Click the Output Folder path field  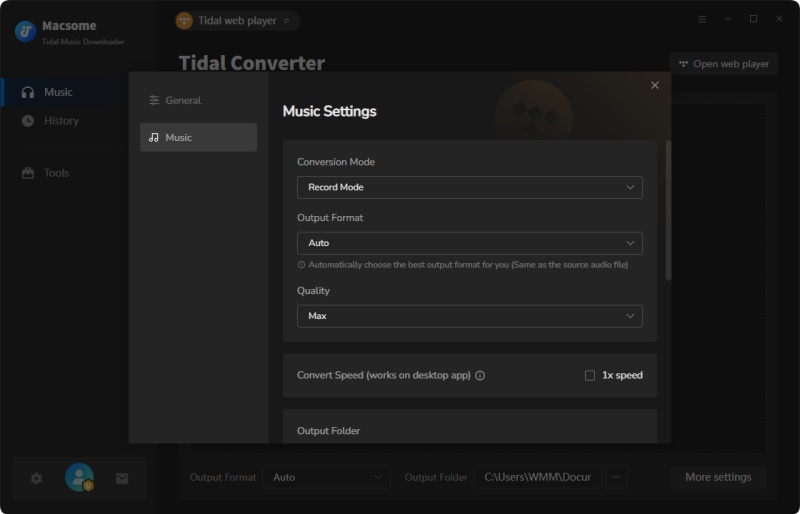point(537,477)
